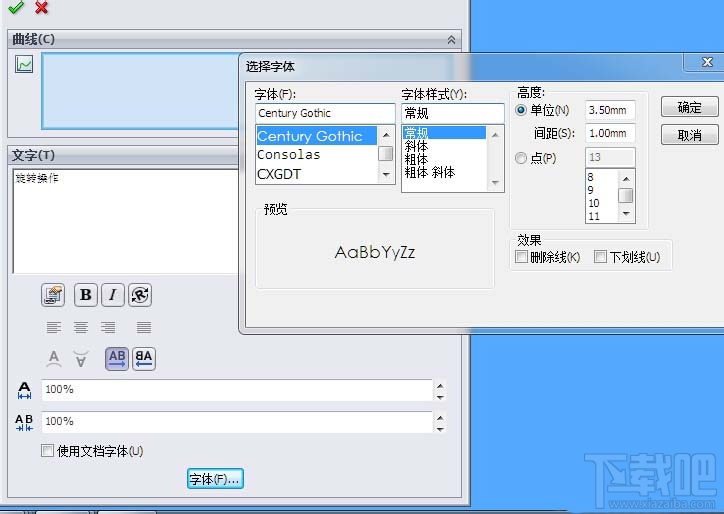This screenshot has height=514, width=724.
Task: Enable 下划线(U) underline checkbox
Action: pos(600,256)
